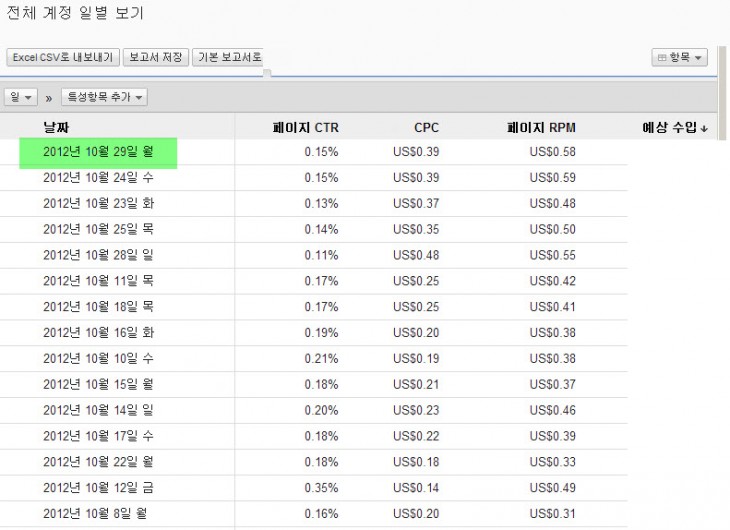Viewport: 730px width, 530px height.
Task: Click the US$0.37 CPC value
Action: pyautogui.click(x=416, y=204)
